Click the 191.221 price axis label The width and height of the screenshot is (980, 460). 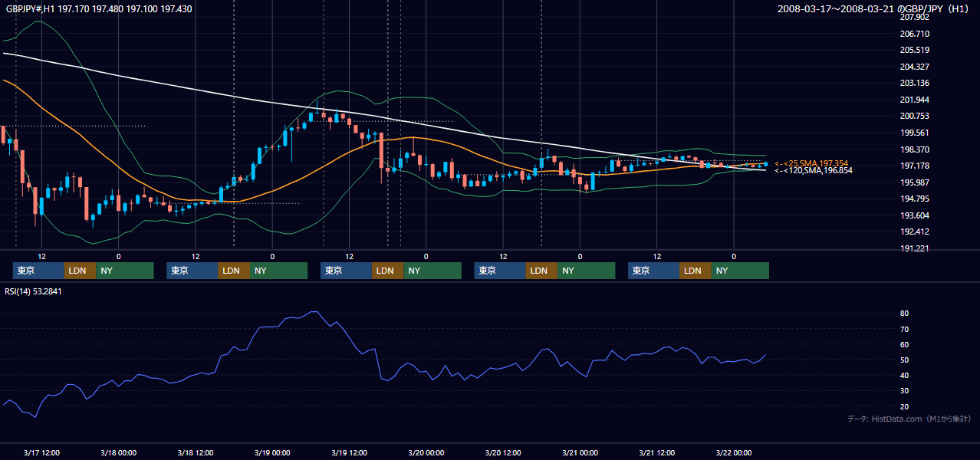pyautogui.click(x=915, y=248)
